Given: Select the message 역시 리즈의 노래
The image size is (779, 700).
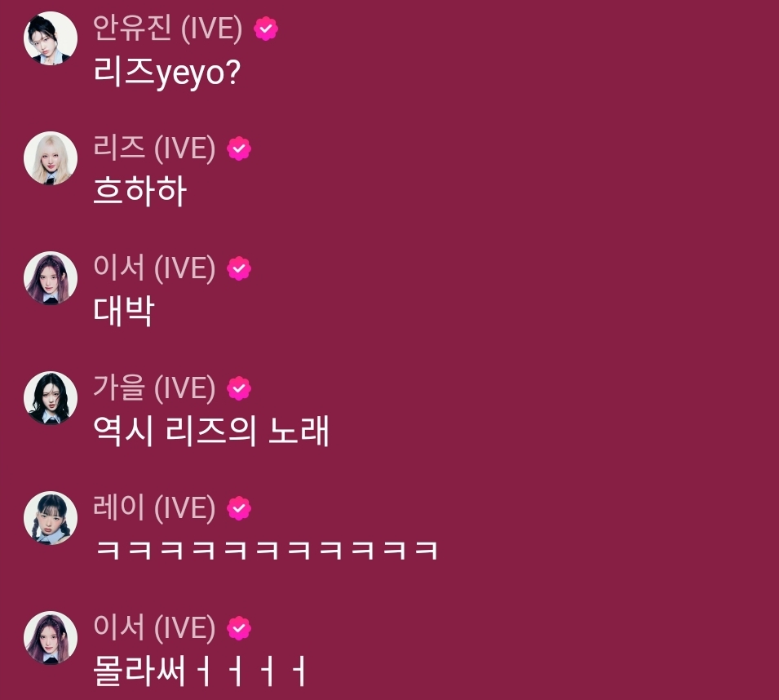Looking at the screenshot, I should pos(211,432).
